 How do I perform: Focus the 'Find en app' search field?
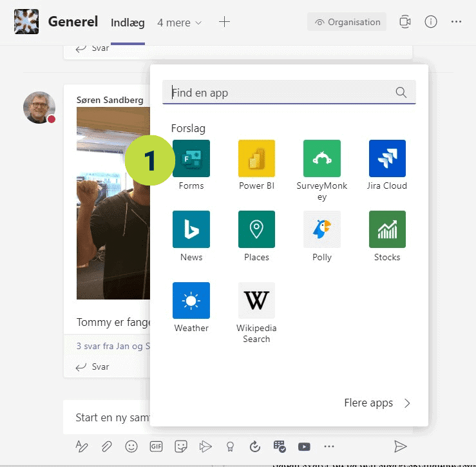pos(289,92)
